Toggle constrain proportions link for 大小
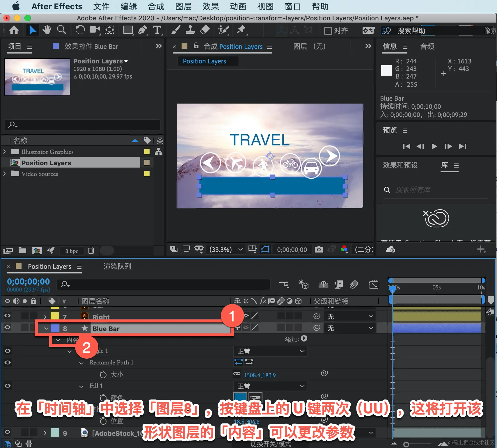 click(237, 374)
